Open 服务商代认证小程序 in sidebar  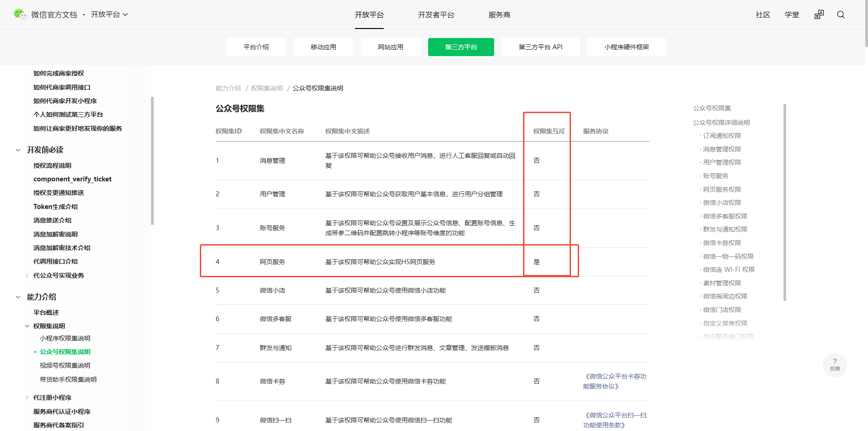[x=62, y=412]
